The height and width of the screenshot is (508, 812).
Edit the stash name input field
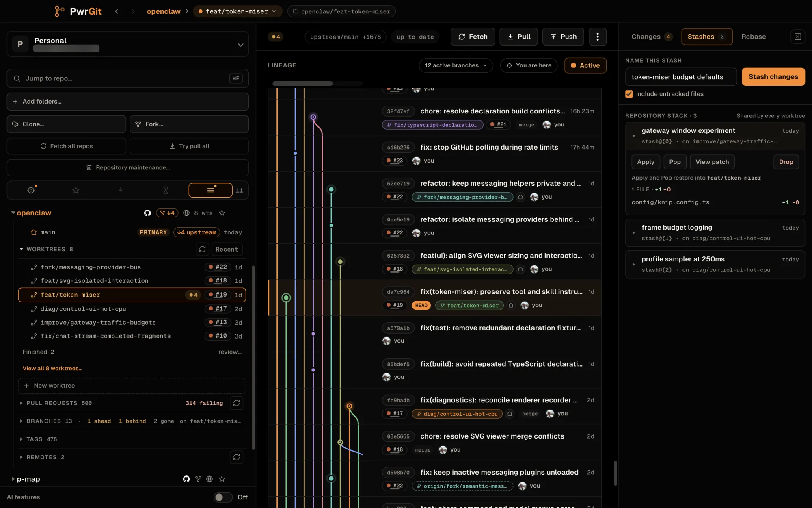click(x=681, y=77)
